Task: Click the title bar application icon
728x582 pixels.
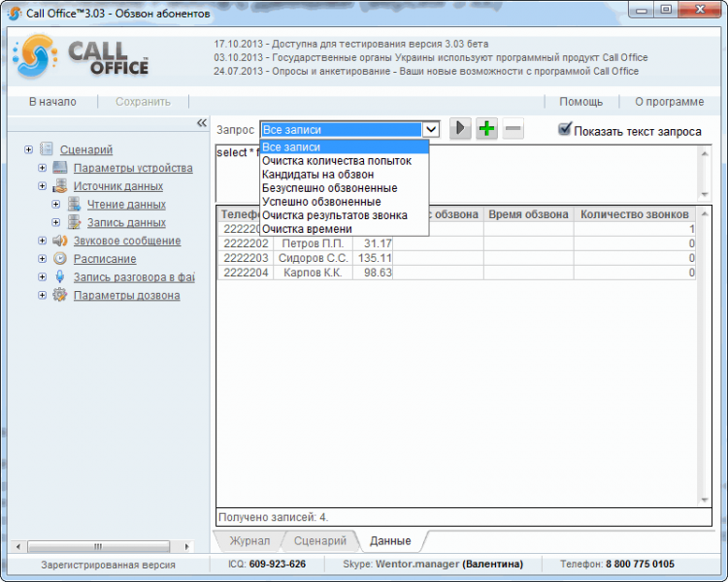Action: (x=15, y=13)
